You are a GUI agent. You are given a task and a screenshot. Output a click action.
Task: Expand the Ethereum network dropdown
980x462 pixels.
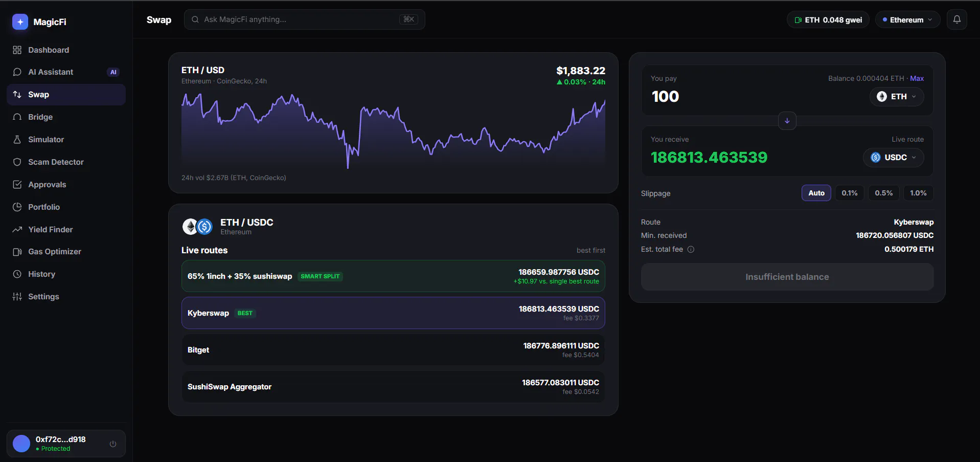[x=908, y=20]
